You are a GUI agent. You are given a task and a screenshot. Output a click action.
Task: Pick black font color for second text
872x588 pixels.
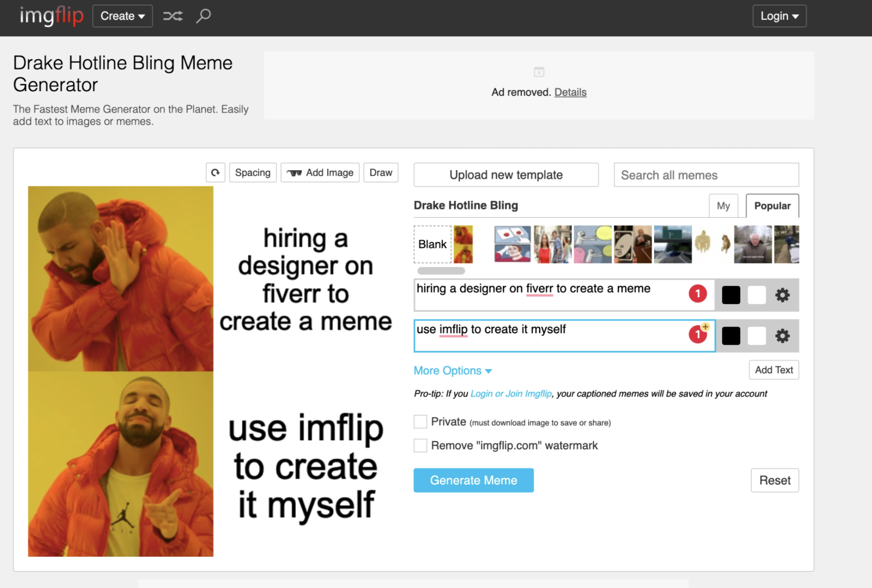tap(731, 336)
